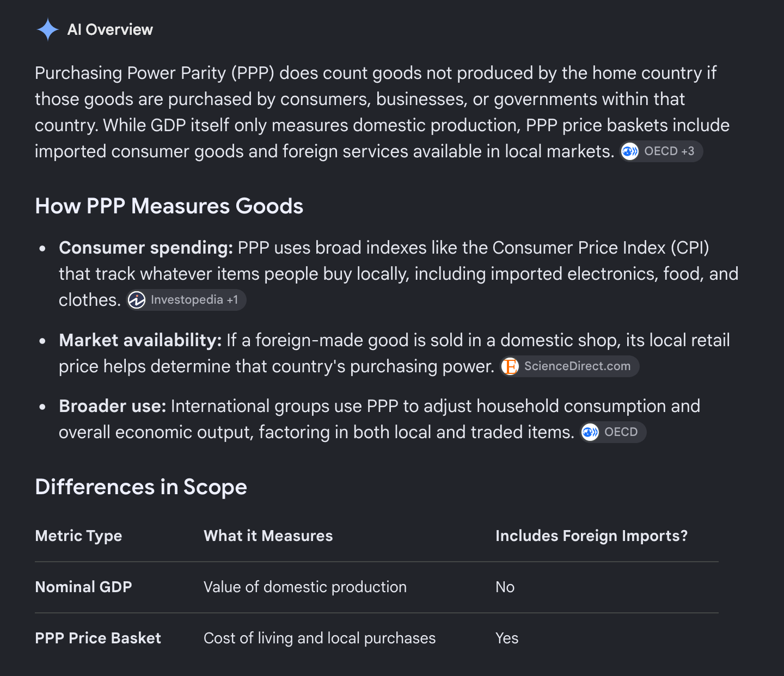Viewport: 784px width, 676px height.
Task: Click the AI Overview sparkle icon
Action: tap(47, 29)
